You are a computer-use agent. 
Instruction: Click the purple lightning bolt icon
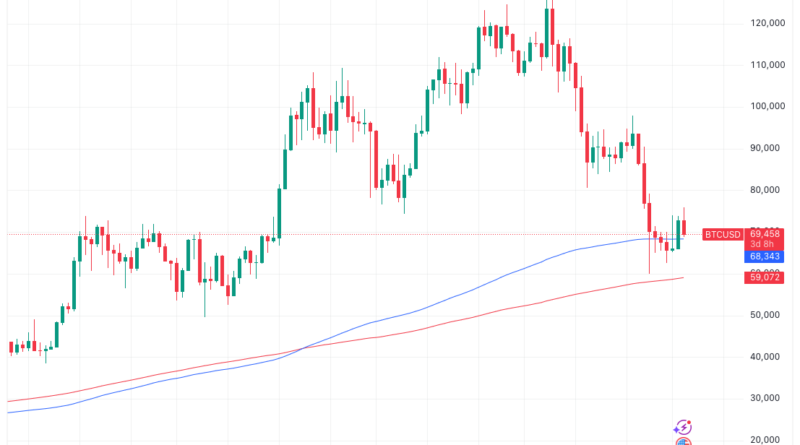pyautogui.click(x=684, y=426)
